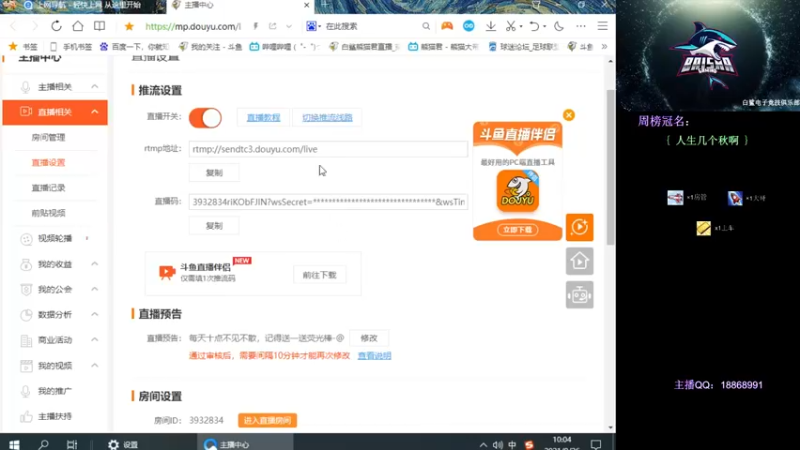Open Windows taskbar search

(43, 444)
